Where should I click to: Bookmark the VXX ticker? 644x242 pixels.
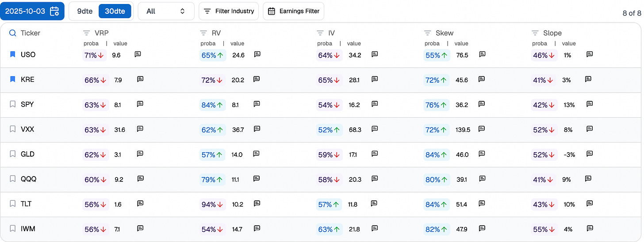(12, 129)
